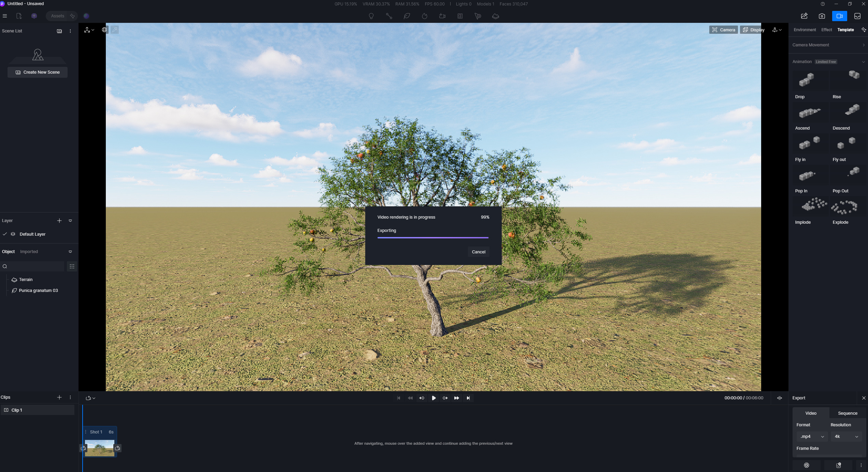The image size is (868, 472).
Task: Toggle Default Layer checkmark visibility
Action: (5, 234)
